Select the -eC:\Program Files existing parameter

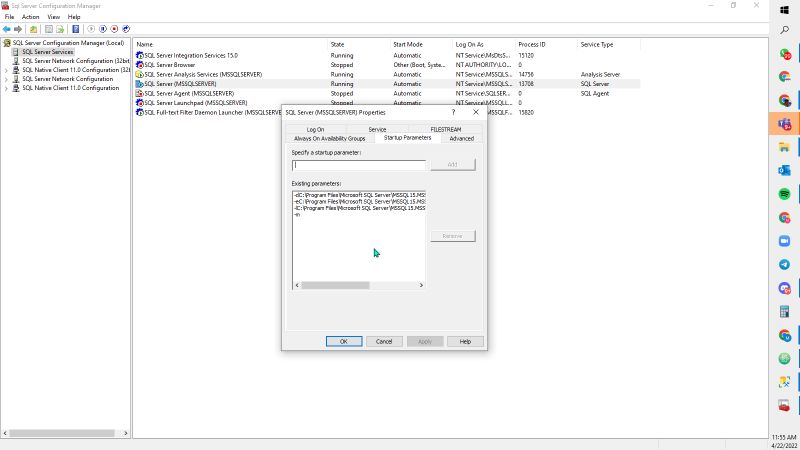point(359,202)
